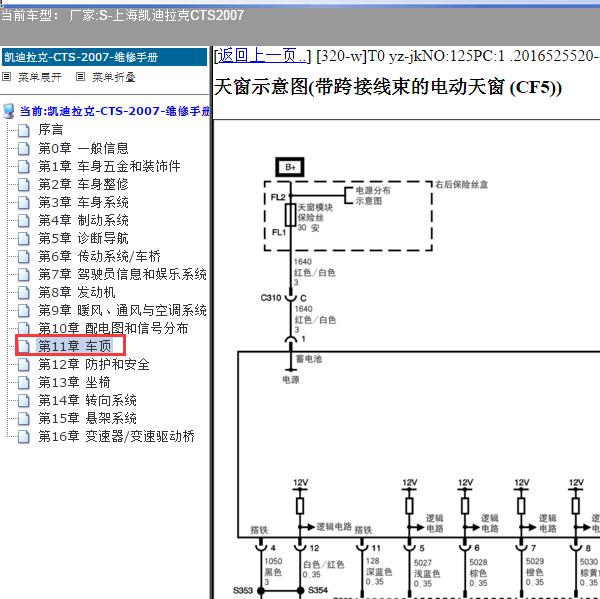The width and height of the screenshot is (600, 599).
Task: Expand all menus with 菜单展开
Action: coord(40,77)
